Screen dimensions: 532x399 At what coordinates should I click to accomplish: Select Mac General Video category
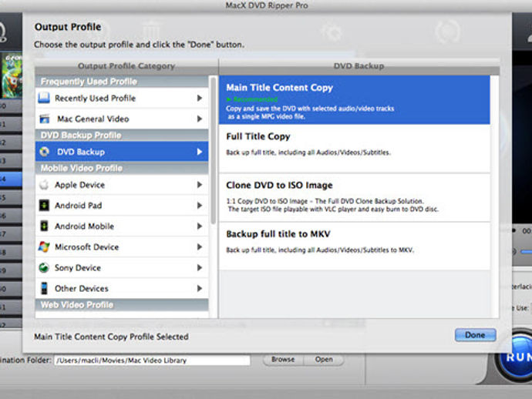click(x=122, y=119)
